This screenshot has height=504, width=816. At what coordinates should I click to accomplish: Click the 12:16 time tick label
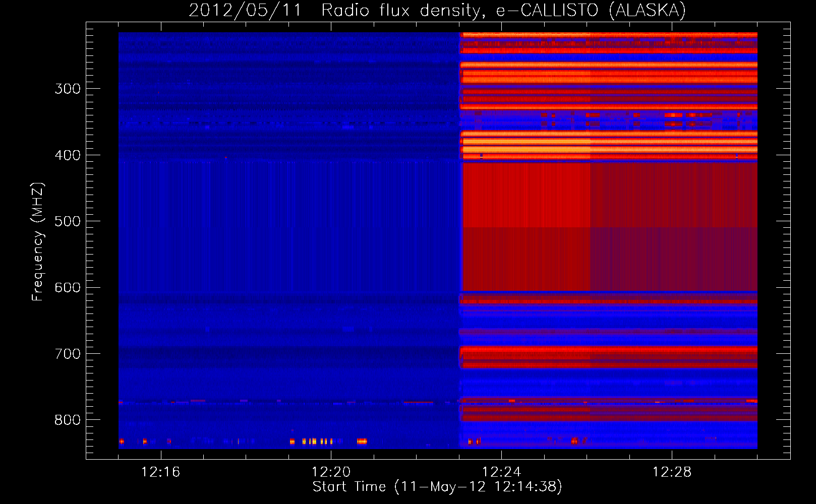pos(160,472)
